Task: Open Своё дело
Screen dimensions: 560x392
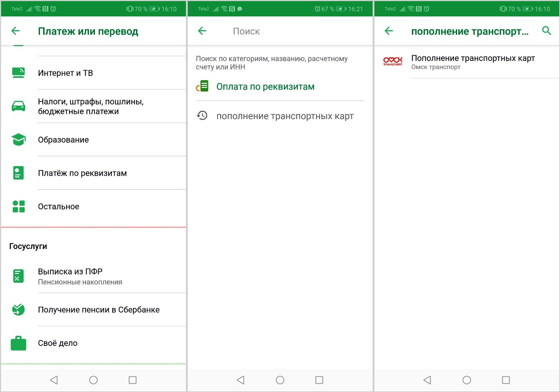Action: pos(93,343)
